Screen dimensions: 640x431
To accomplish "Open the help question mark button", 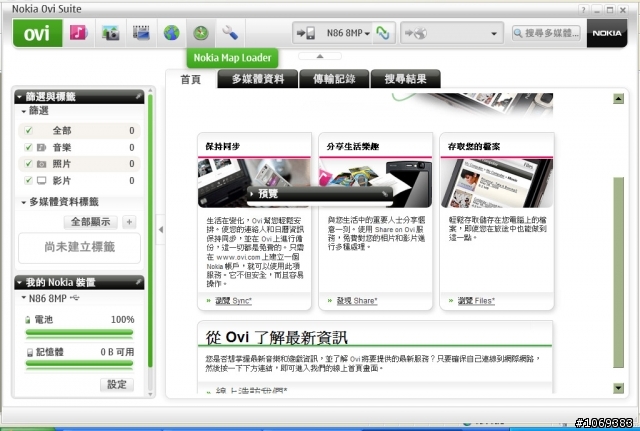I will pos(584,10).
